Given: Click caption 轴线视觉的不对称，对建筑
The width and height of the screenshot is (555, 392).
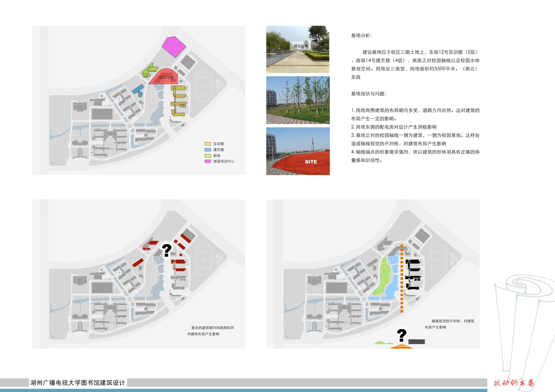Looking at the screenshot, I should tap(453, 321).
